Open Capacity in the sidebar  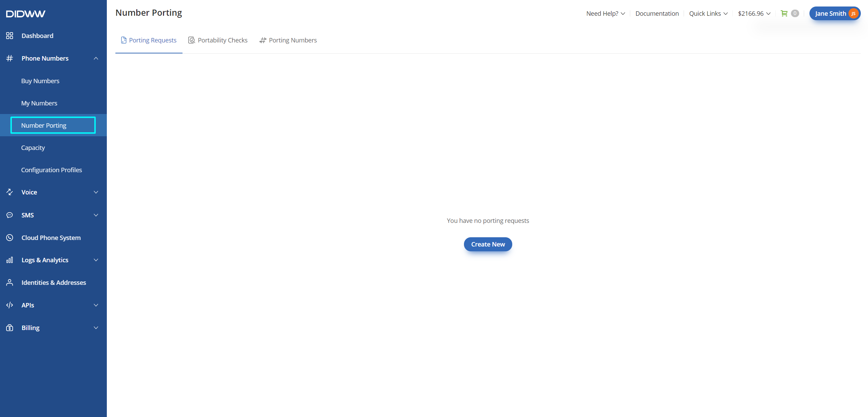(33, 148)
